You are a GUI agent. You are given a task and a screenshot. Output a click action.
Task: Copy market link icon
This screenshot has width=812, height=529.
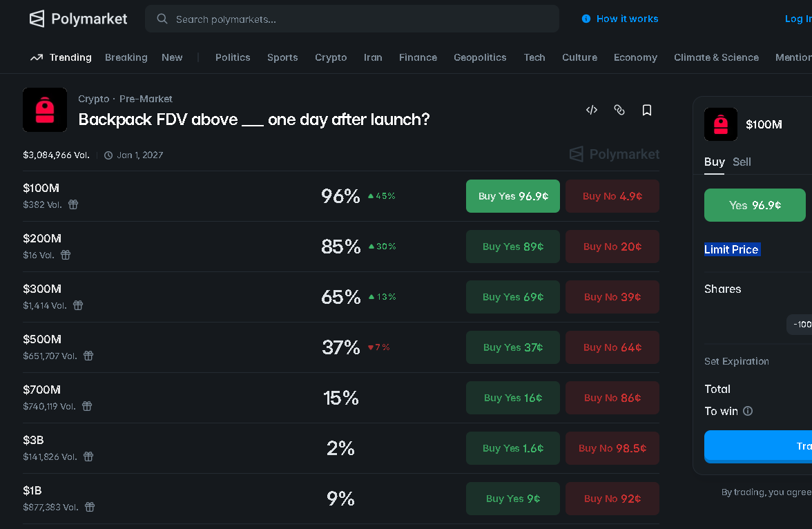[x=619, y=110]
